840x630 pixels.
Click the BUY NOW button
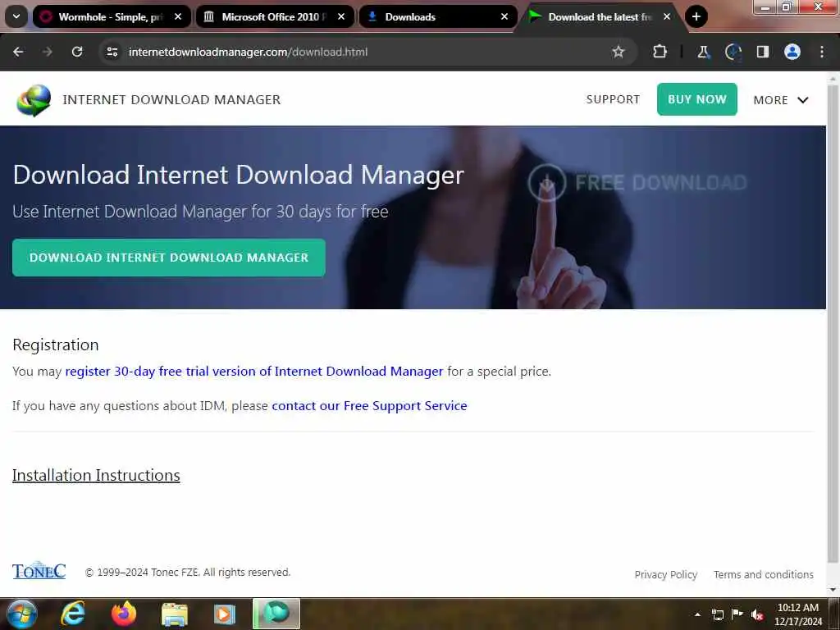697,99
